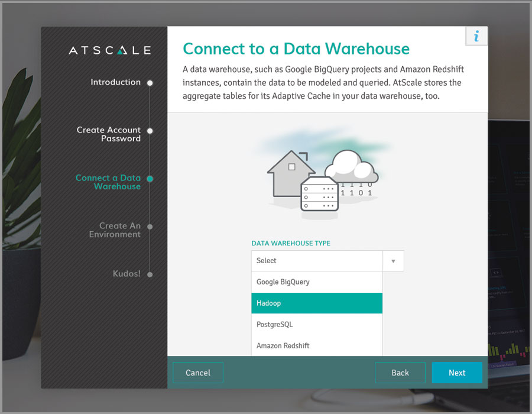Open the Kudos! step
This screenshot has height=414, width=532.
pos(126,274)
